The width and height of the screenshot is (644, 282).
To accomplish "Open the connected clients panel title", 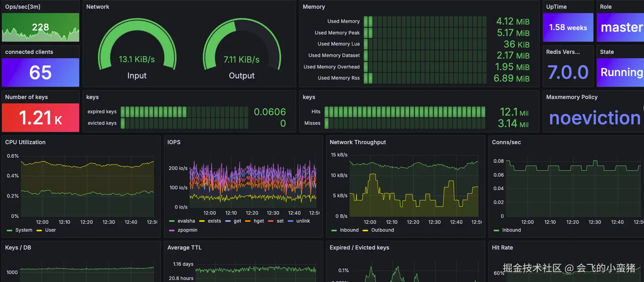I will (x=29, y=52).
